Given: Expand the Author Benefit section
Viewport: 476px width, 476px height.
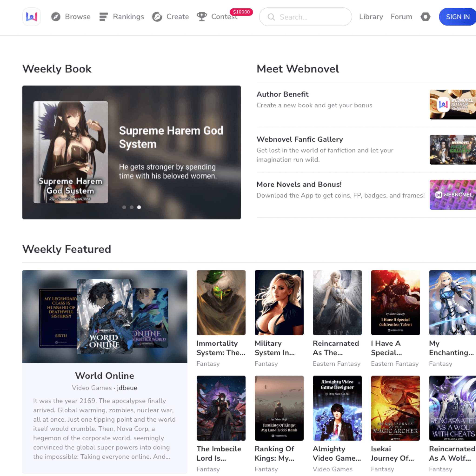Looking at the screenshot, I should point(283,94).
